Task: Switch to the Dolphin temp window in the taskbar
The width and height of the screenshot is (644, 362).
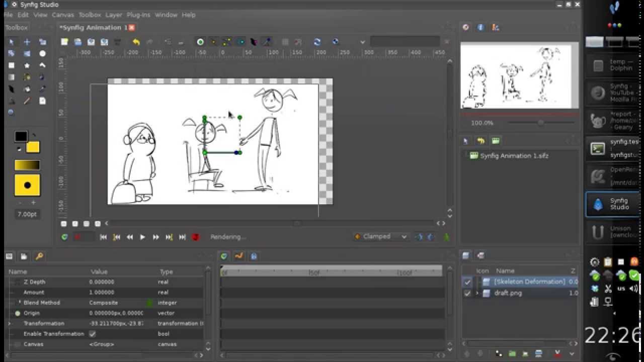Action: pos(612,65)
